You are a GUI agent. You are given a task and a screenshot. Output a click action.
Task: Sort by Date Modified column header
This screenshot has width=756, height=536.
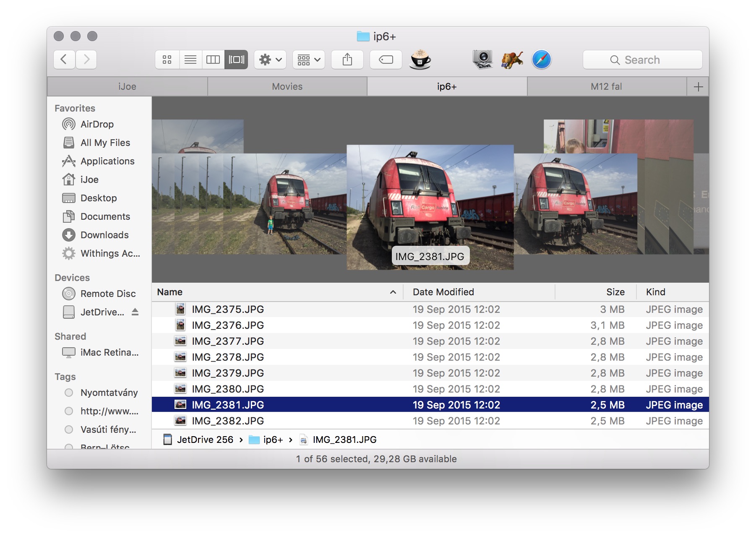[x=479, y=292]
